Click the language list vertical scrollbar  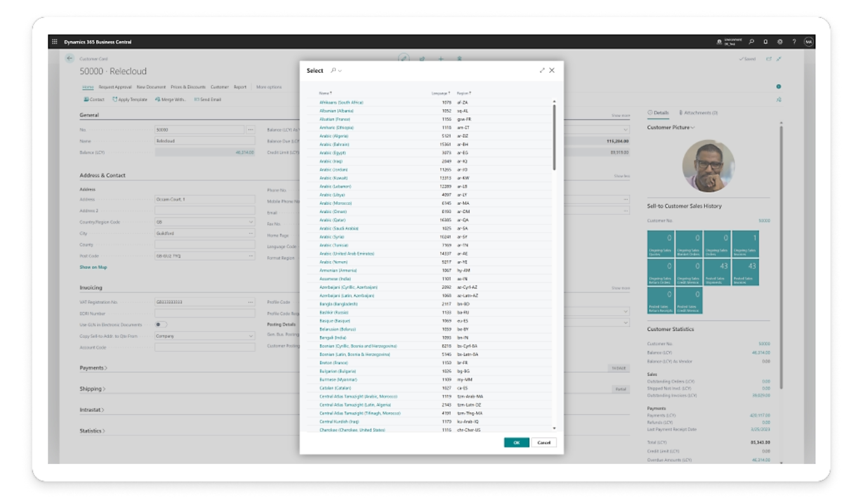pyautogui.click(x=554, y=137)
